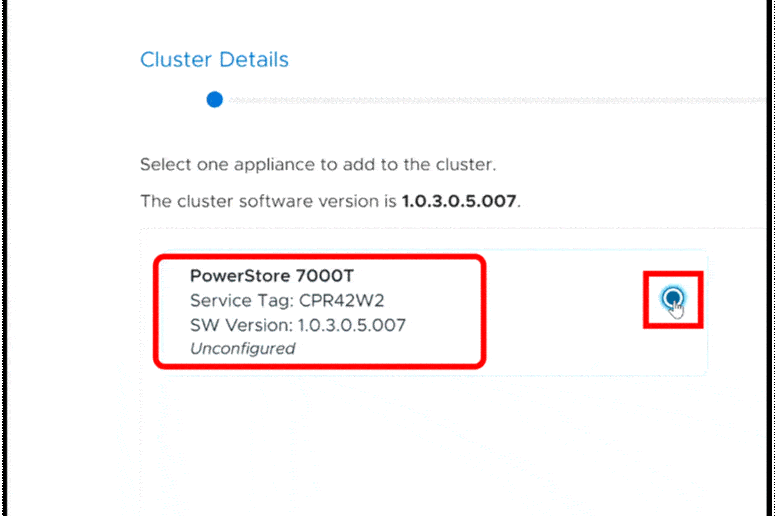
Task: Click the wizard progress track line
Action: coord(496,100)
